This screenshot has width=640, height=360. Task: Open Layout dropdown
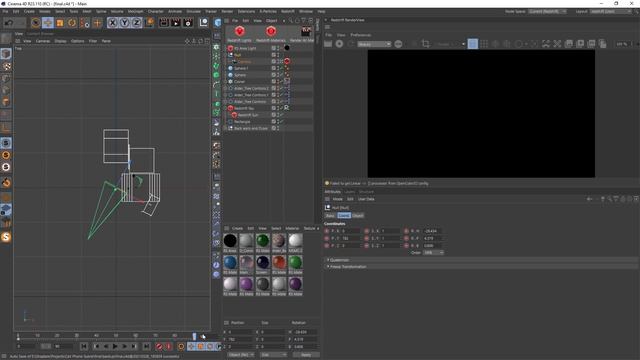pos(611,11)
